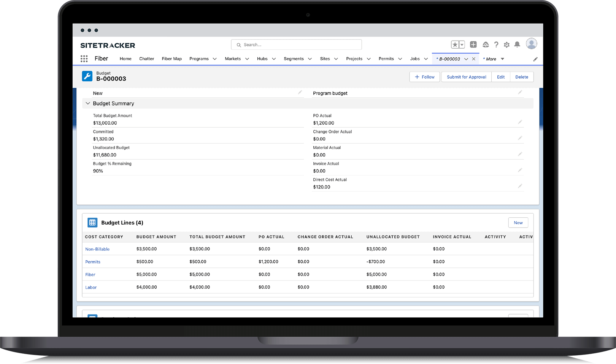This screenshot has width=616, height=364.
Task: Edit the Invoice Actual pencil icon
Action: tap(520, 170)
